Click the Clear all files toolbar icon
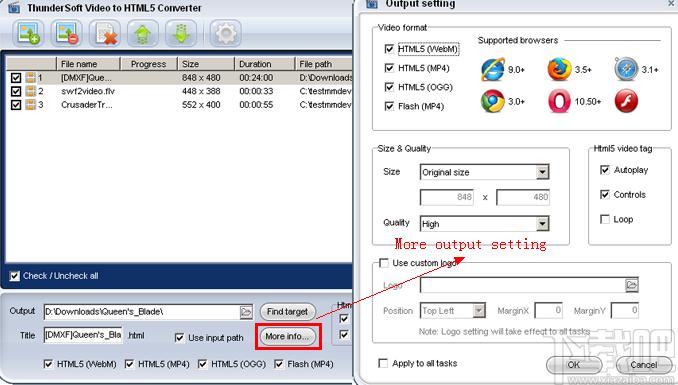Image resolution: width=678 pixels, height=385 pixels. pyautogui.click(x=105, y=33)
